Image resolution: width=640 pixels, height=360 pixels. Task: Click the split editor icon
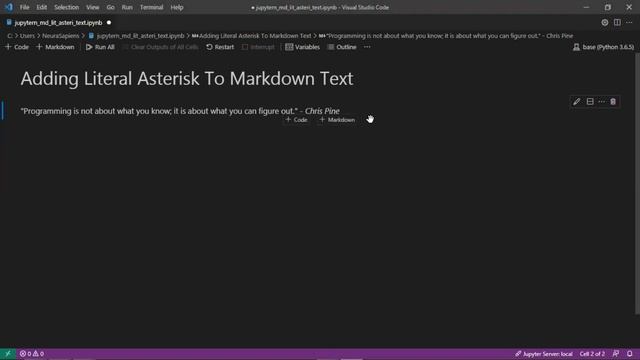pyautogui.click(x=617, y=23)
